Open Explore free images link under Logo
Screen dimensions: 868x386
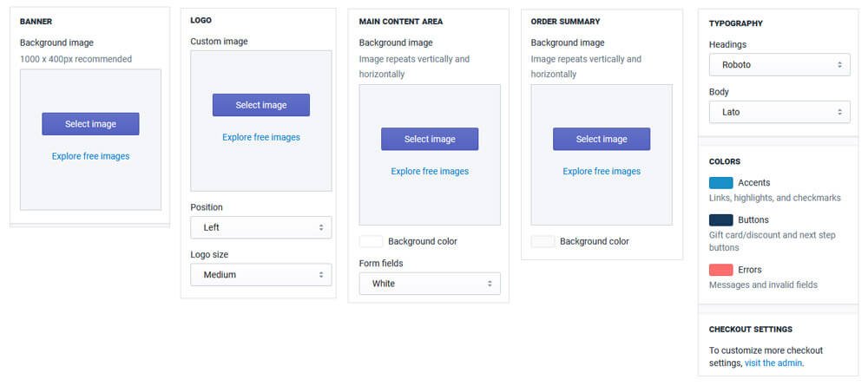coord(261,137)
